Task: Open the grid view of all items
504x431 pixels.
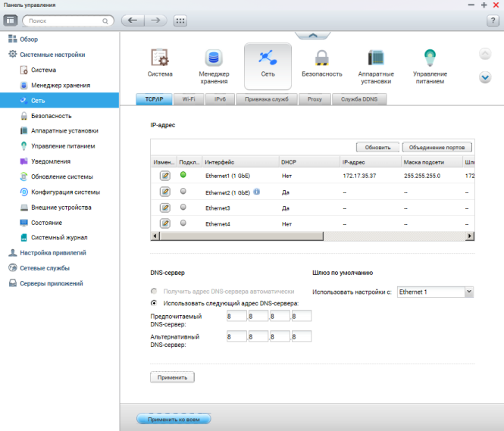Action: click(x=180, y=20)
